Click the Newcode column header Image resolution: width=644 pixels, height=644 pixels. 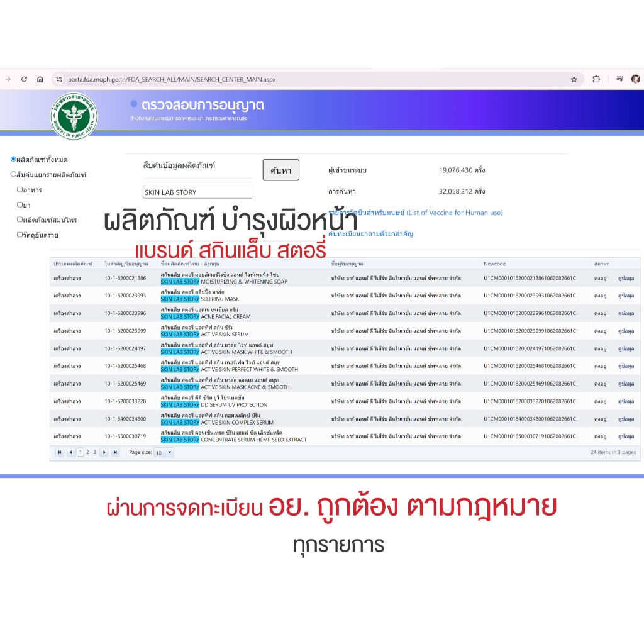coord(494,264)
